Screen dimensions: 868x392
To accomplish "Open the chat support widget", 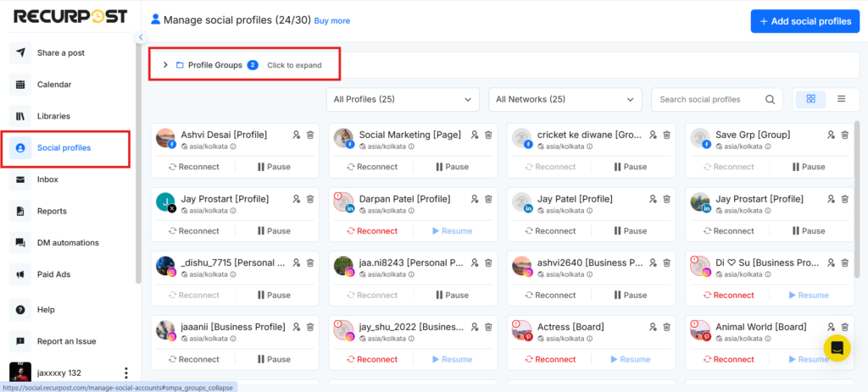I will pos(837,348).
